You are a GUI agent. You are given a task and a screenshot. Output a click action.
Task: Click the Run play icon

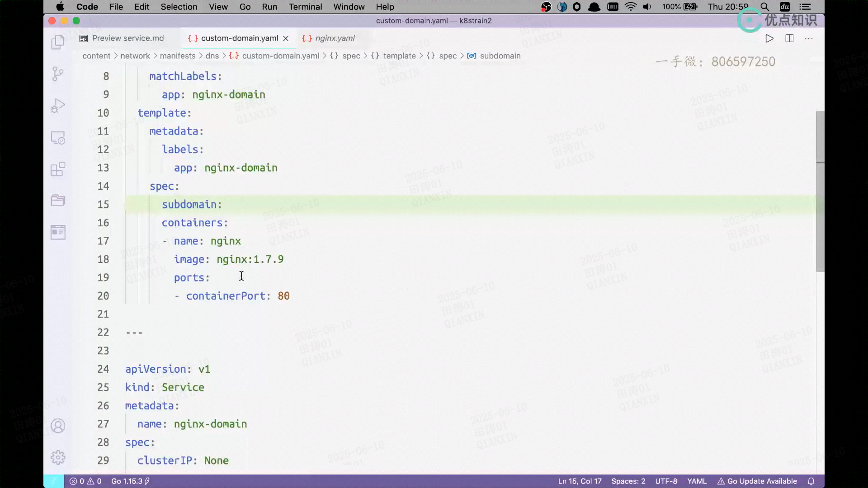tap(769, 38)
